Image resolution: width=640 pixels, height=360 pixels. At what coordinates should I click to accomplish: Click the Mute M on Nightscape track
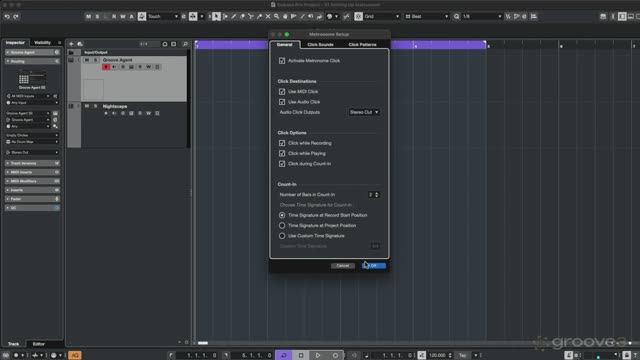tap(87, 106)
